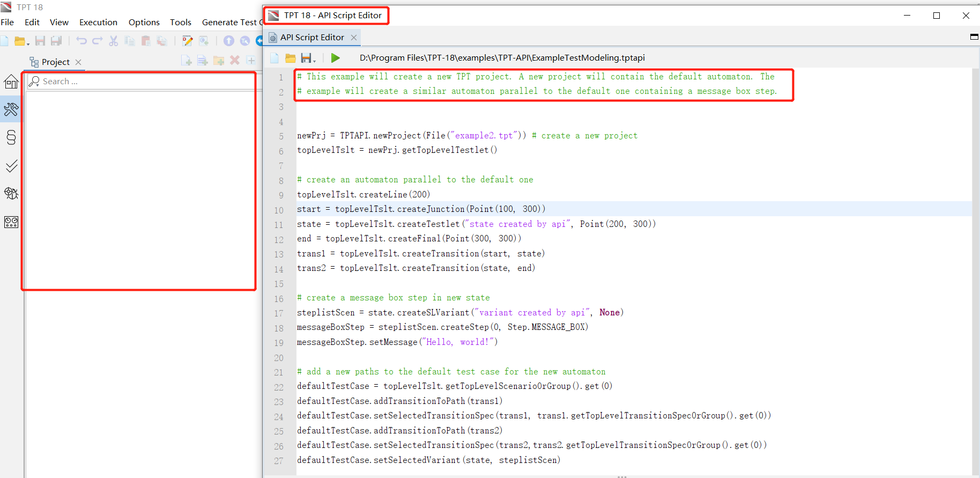980x478 pixels.
Task: Close the API Script Editor window
Action: tap(966, 16)
